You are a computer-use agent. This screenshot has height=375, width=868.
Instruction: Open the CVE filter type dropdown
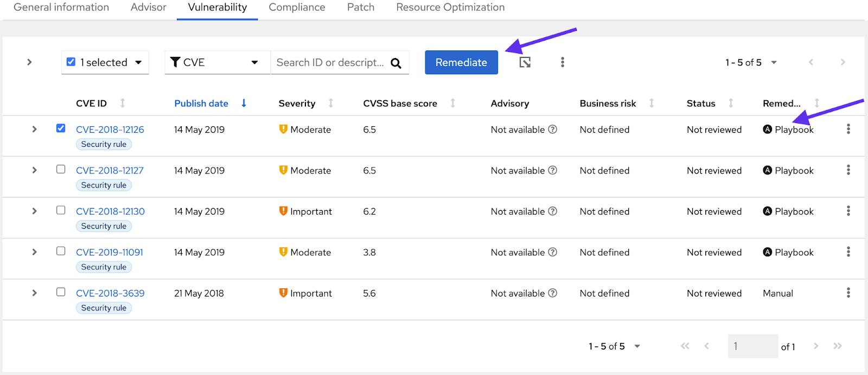pos(218,62)
